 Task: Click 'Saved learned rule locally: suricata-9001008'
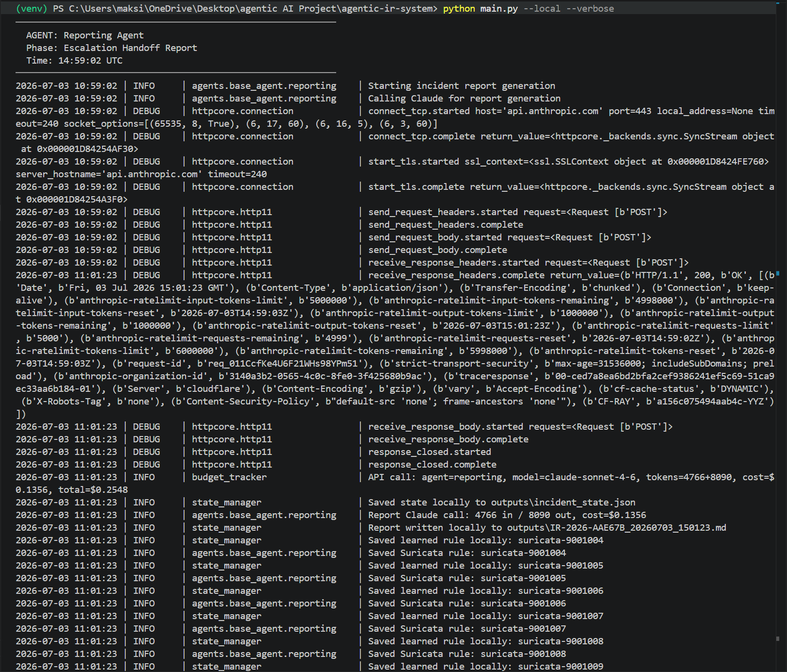click(x=486, y=641)
